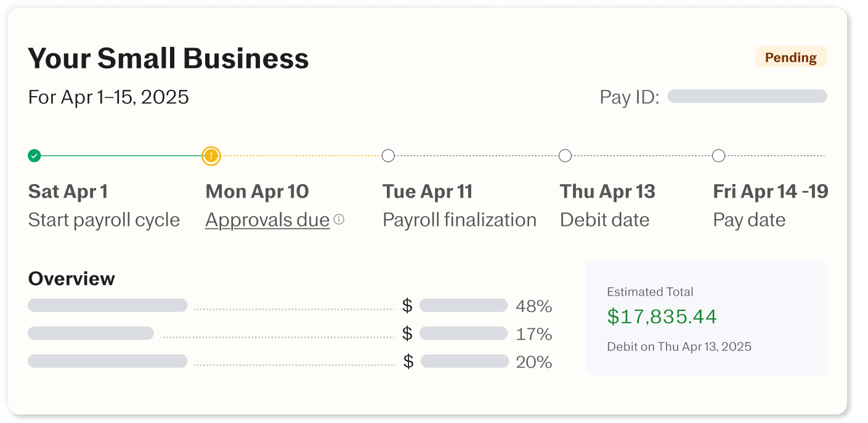Select the Payroll finalization timeline circle
This screenshot has height=423, width=868.
click(388, 156)
